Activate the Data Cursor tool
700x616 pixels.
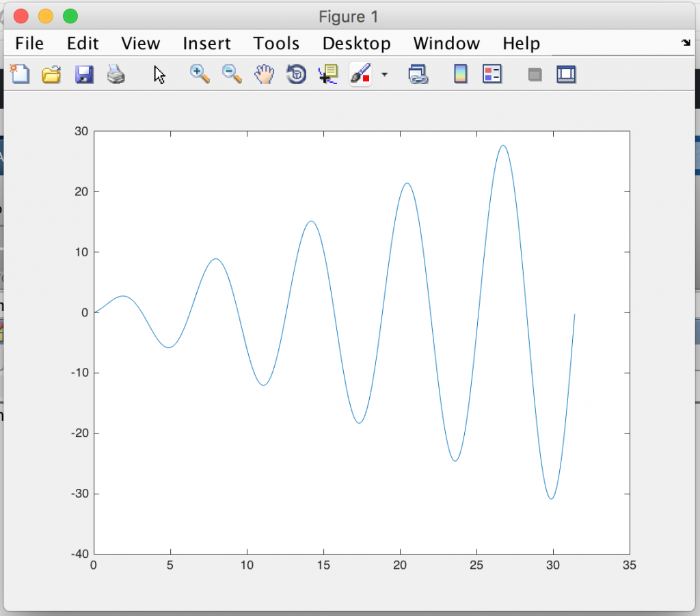pos(327,75)
